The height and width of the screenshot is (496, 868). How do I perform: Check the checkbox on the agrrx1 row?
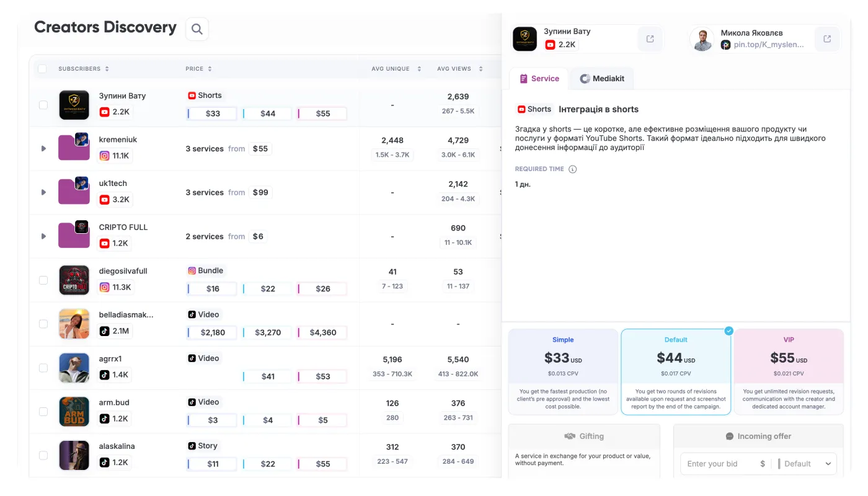pos(43,367)
